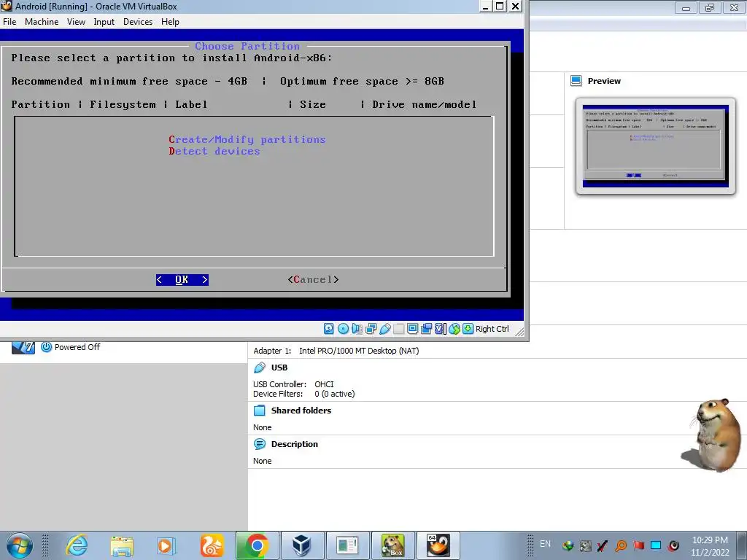Click the Shared folders section header
This screenshot has height=560, width=747.
301,411
